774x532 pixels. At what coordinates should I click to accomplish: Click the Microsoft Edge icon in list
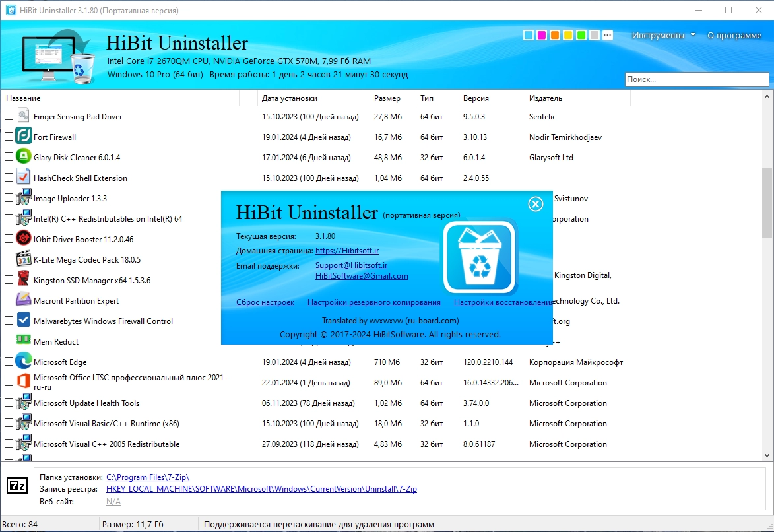pos(23,362)
